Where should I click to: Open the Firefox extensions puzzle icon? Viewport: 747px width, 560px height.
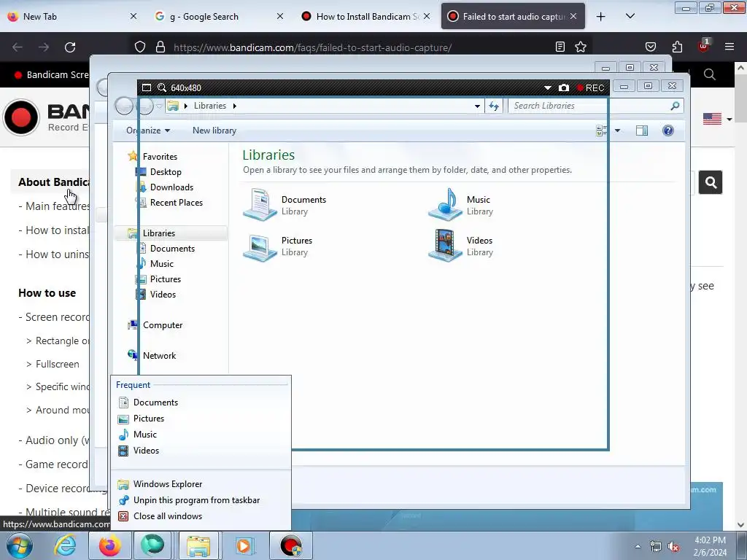pyautogui.click(x=677, y=47)
